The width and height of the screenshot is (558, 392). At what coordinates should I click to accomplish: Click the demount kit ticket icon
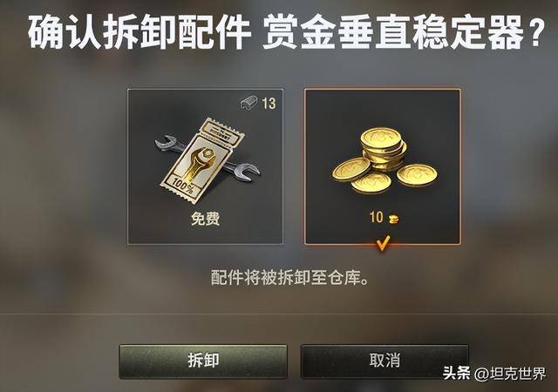(x=202, y=161)
